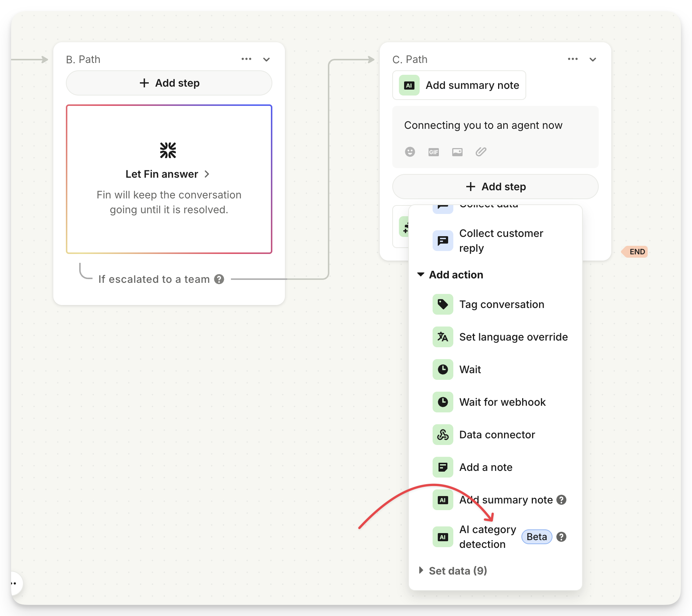Collapse B. Path using its chevron
The height and width of the screenshot is (616, 692).
tap(266, 60)
